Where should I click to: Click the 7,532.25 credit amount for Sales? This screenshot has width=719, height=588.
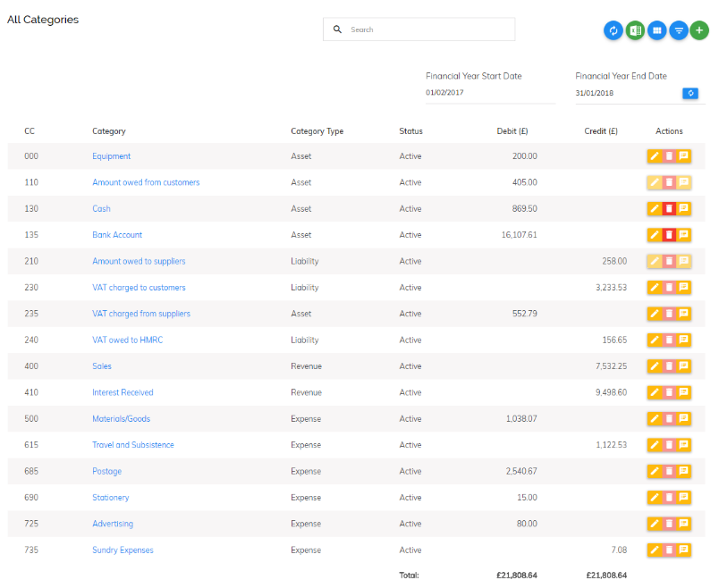(x=612, y=366)
